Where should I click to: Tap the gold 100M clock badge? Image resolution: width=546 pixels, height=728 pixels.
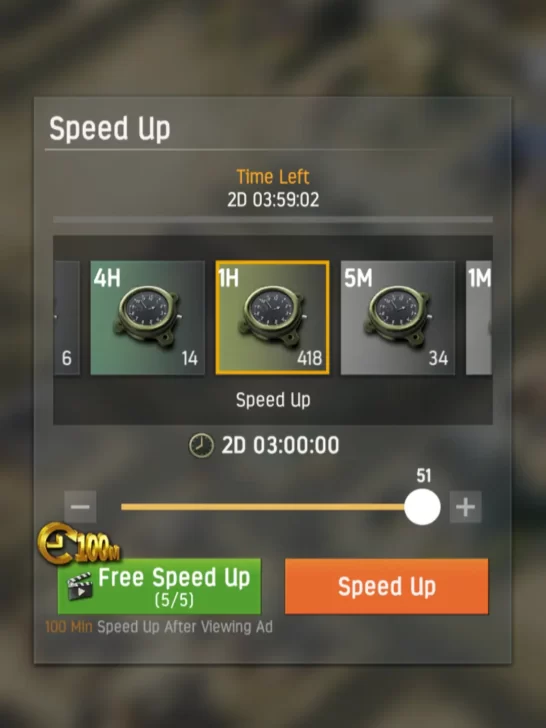[80, 544]
